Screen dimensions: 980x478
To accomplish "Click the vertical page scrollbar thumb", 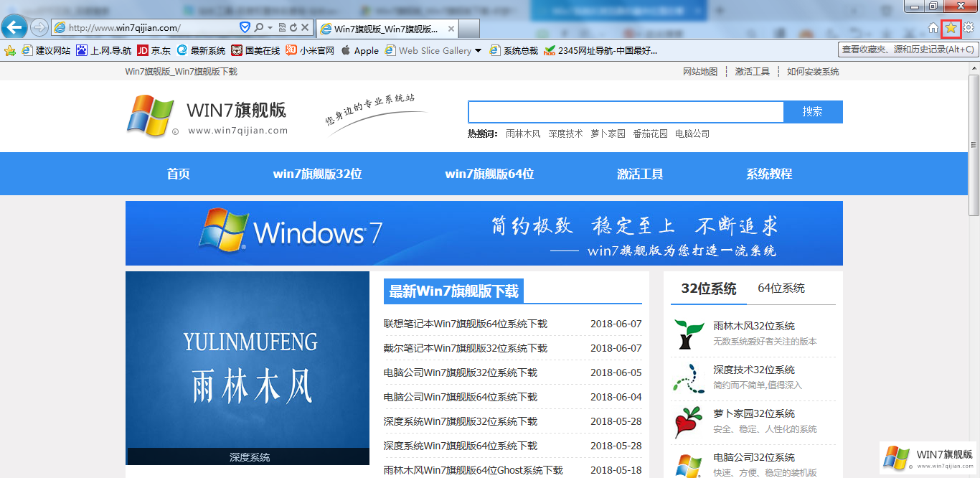I will pos(974,144).
